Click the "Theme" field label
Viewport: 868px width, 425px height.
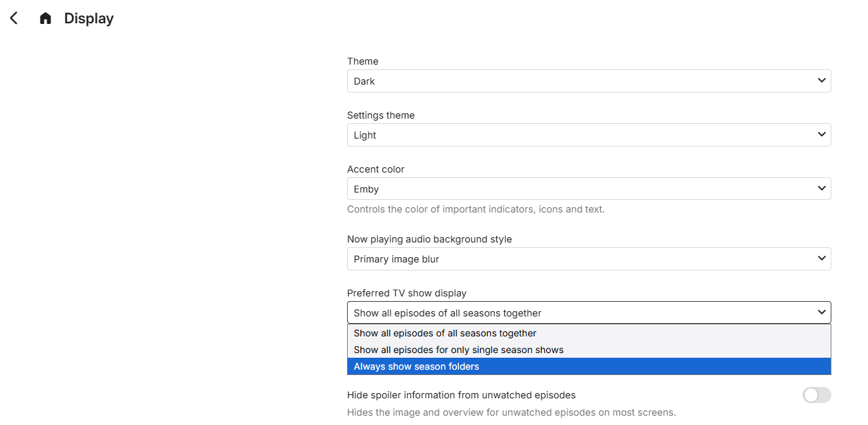tap(362, 61)
